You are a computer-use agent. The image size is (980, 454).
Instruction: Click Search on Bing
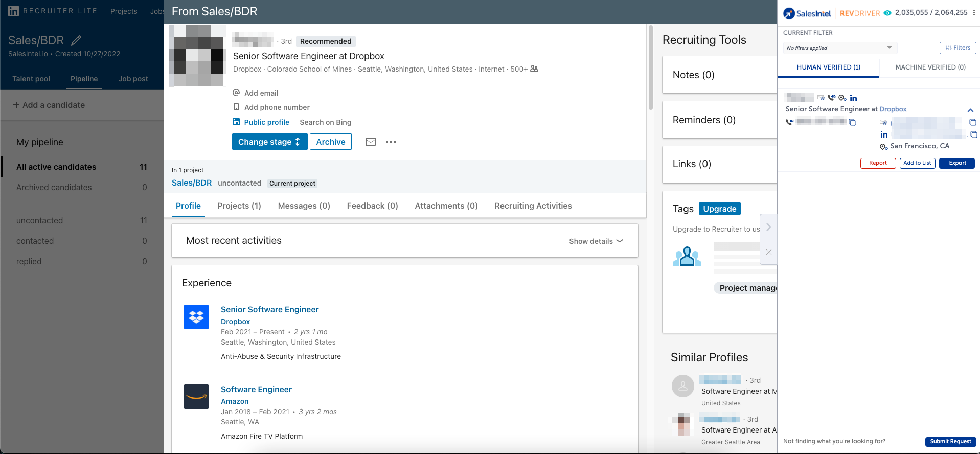click(326, 122)
